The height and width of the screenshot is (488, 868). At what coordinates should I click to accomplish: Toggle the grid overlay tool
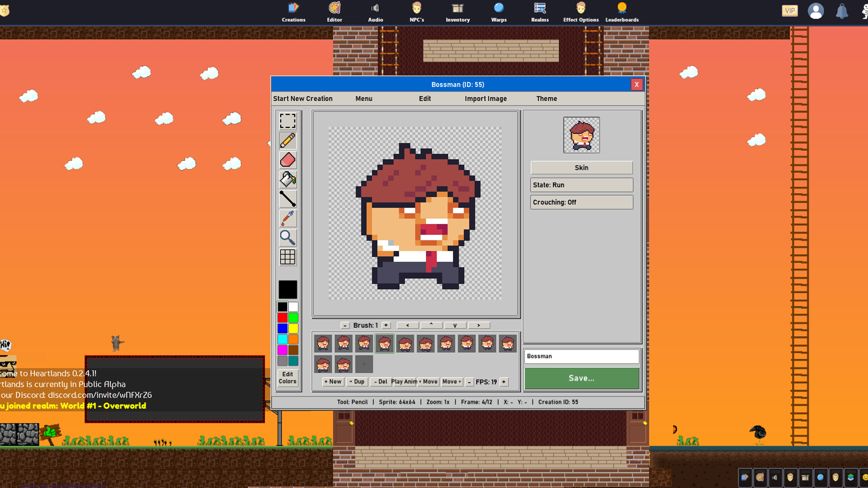[288, 257]
